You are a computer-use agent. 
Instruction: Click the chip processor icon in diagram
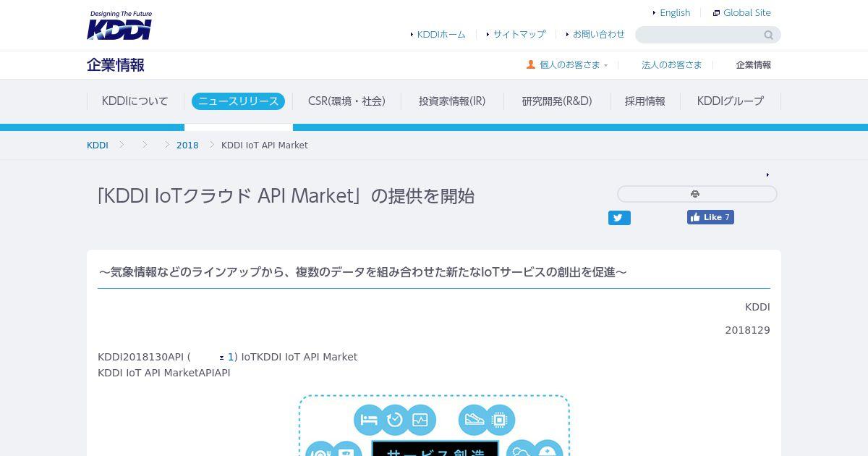[500, 420]
